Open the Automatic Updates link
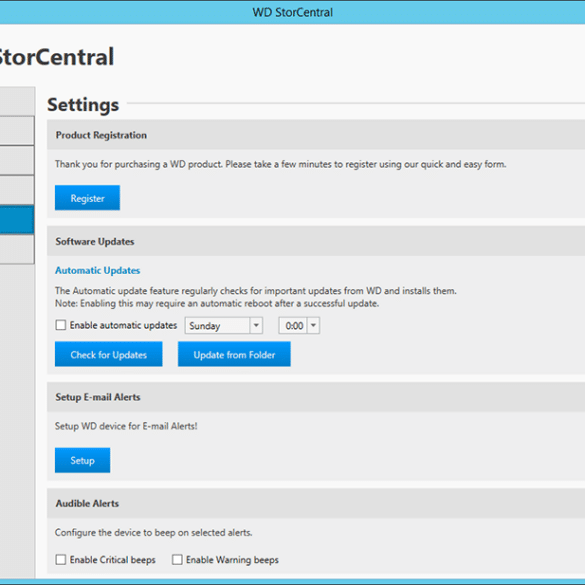This screenshot has width=585, height=585. point(98,270)
